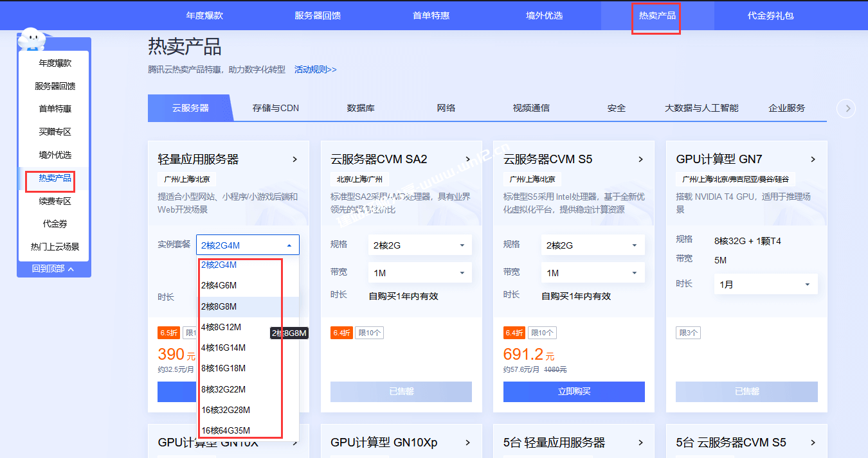Click arrow icon beside 5台 轻量应用服务器
This screenshot has height=458, width=868.
coord(640,443)
